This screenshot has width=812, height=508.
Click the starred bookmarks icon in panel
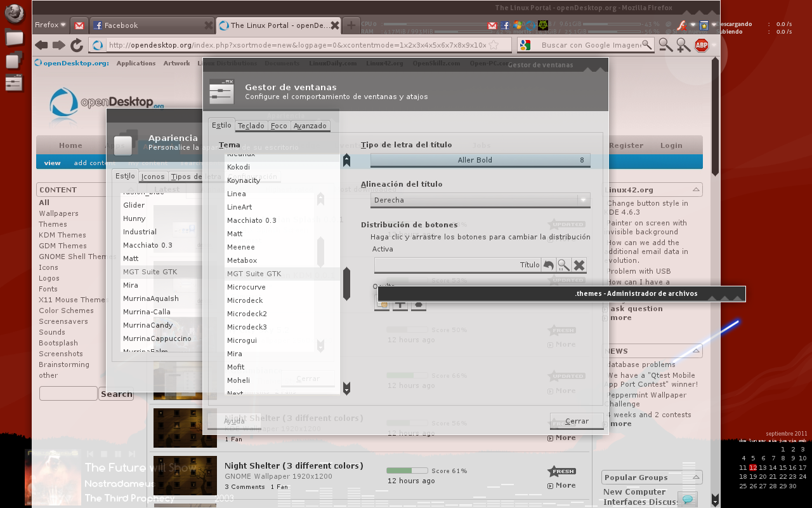[704, 25]
